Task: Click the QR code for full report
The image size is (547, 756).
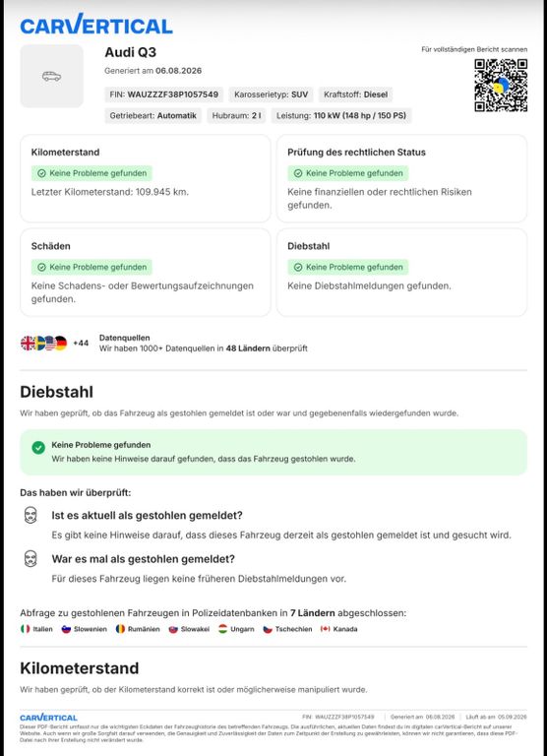Action: [x=501, y=86]
